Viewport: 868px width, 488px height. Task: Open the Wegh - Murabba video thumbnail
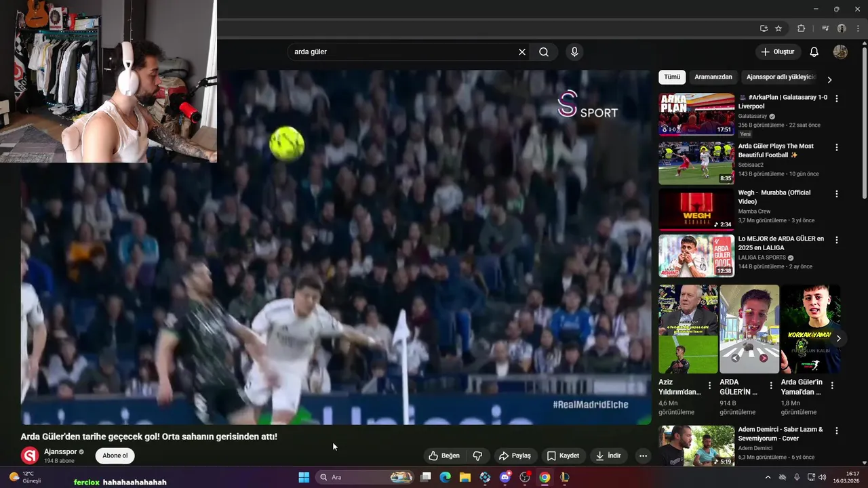(696, 209)
